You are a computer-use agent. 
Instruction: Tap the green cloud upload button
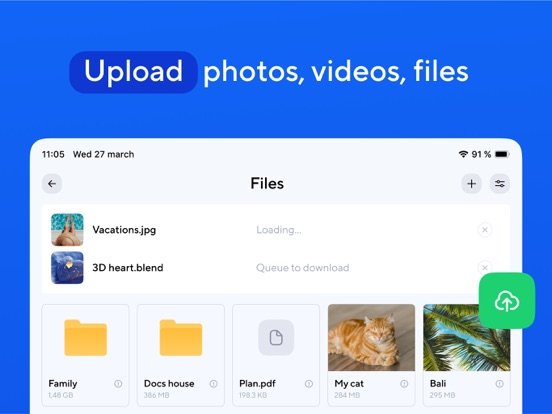507,301
